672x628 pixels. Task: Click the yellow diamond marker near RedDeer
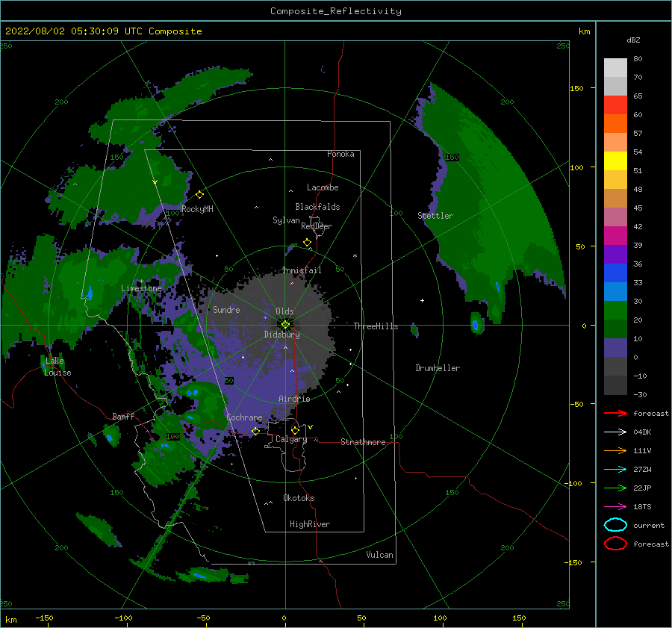307,243
